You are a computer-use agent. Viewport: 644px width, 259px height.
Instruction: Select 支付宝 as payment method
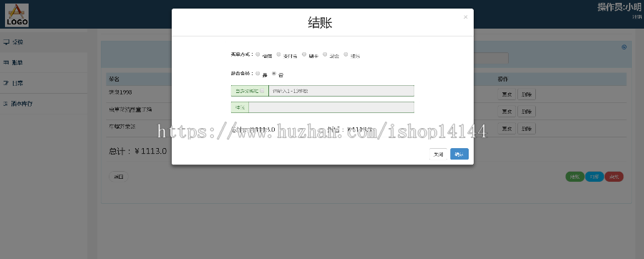[278, 54]
